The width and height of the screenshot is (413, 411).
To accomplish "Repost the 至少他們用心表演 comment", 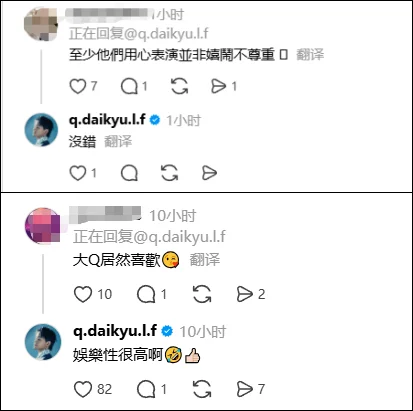I will [179, 86].
